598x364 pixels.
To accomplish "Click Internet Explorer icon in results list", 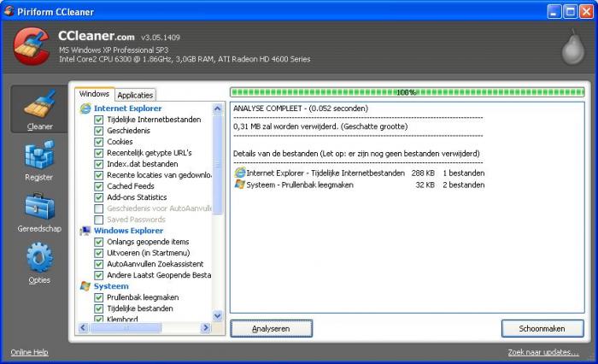I will 240,173.
